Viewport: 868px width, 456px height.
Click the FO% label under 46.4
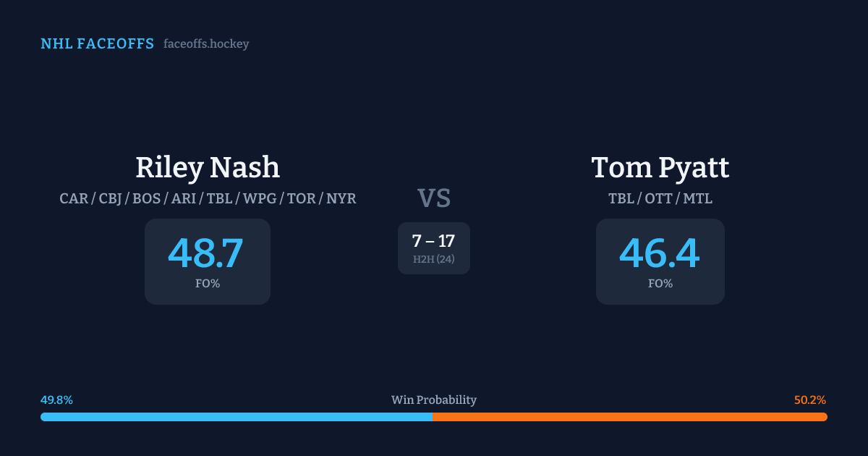click(x=660, y=284)
